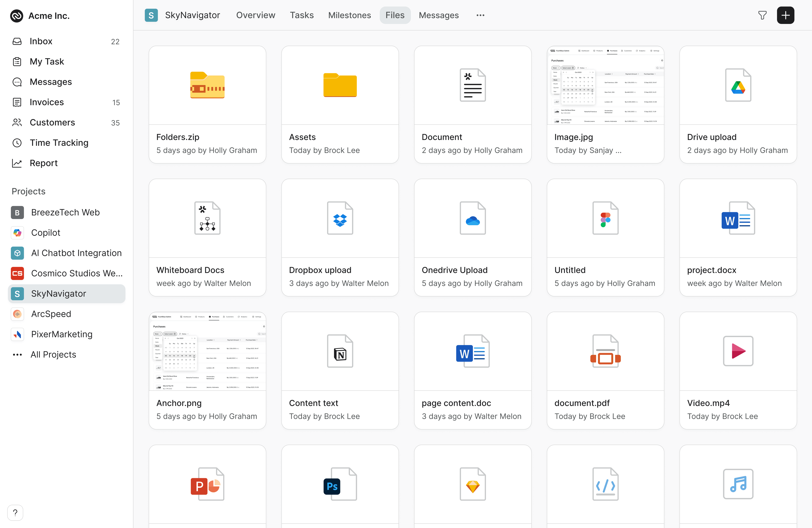Click the Photoshop file icon
The image size is (812, 528).
[340, 484]
